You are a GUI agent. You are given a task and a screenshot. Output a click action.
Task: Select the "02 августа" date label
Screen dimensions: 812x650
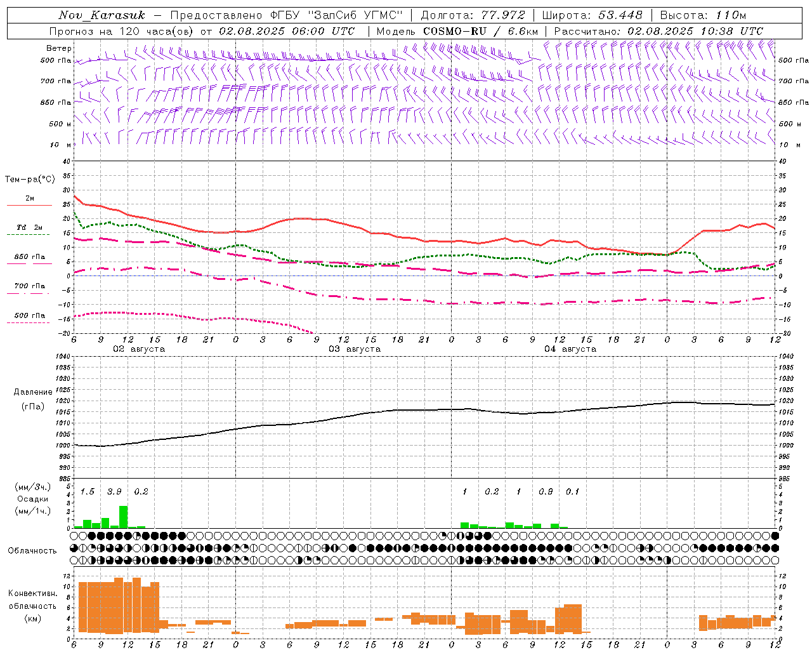point(139,349)
